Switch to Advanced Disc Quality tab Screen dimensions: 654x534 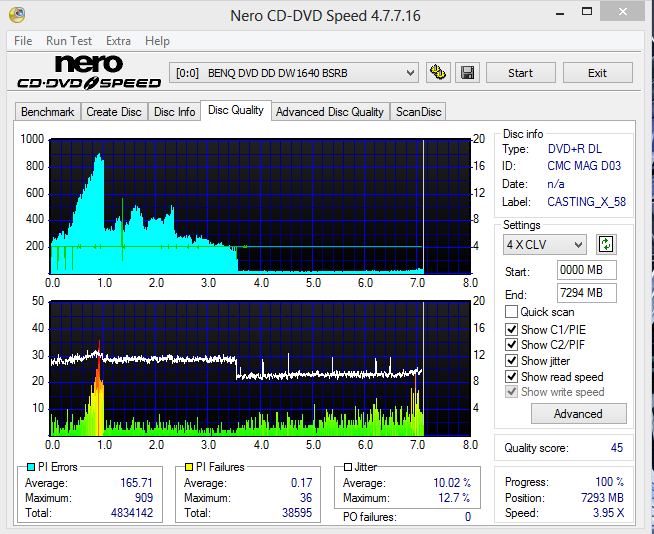click(x=330, y=112)
